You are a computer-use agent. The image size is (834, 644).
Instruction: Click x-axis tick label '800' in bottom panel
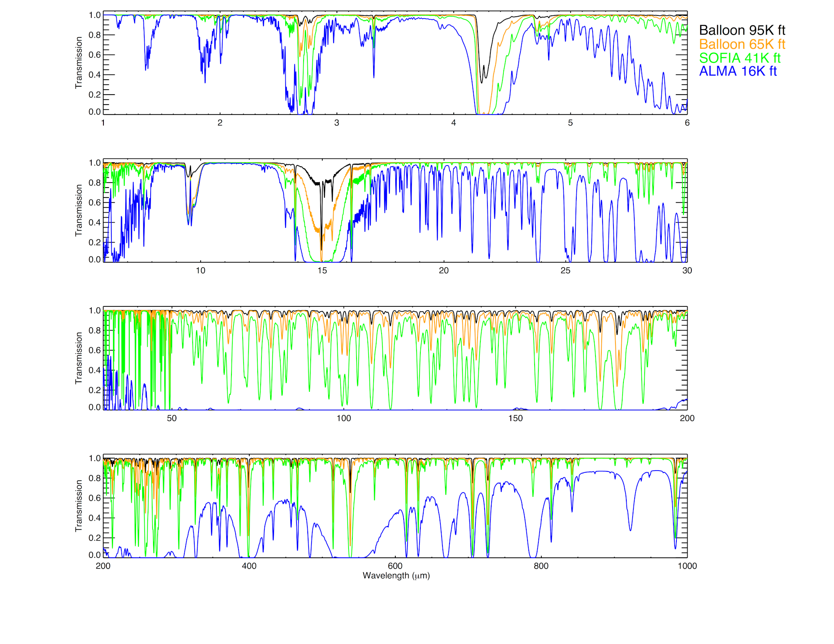[x=541, y=566]
